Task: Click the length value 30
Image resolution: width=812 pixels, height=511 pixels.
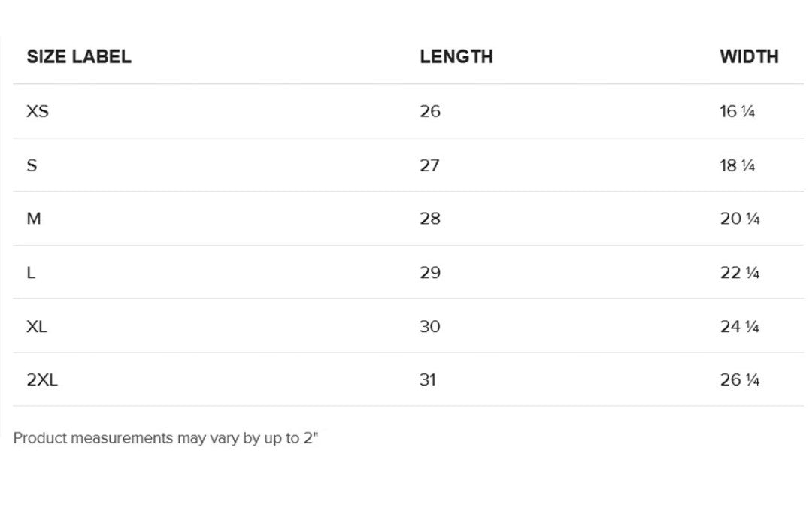Action: (x=430, y=327)
